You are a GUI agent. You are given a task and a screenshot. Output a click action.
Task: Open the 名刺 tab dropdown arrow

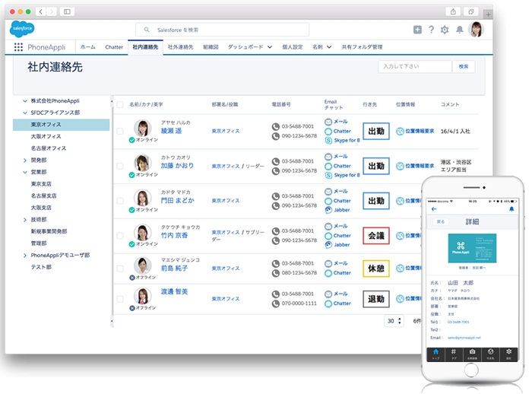click(x=329, y=47)
